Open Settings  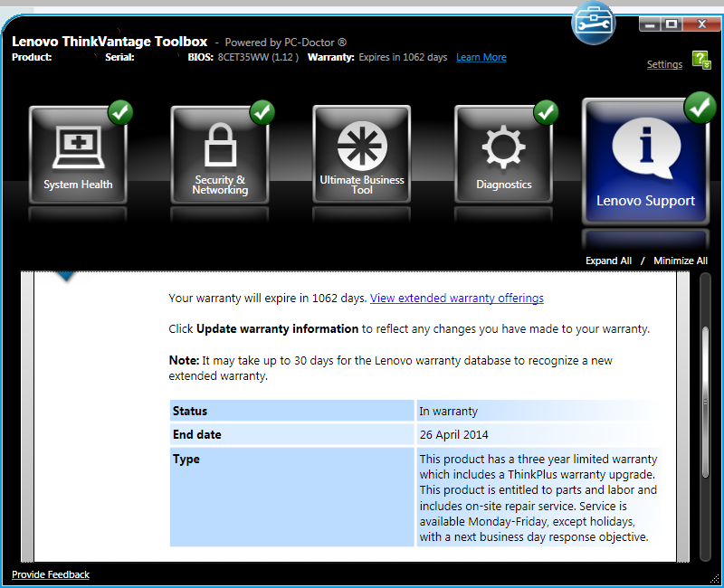[x=664, y=64]
